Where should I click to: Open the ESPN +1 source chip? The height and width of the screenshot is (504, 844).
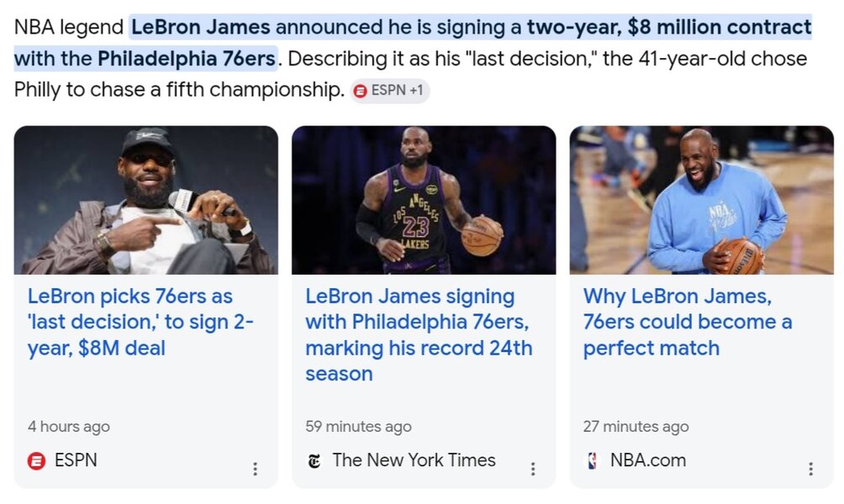(x=390, y=91)
